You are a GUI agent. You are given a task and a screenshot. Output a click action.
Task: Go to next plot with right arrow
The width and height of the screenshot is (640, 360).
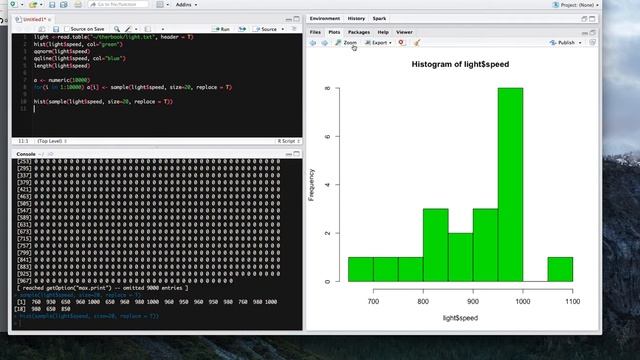point(324,42)
